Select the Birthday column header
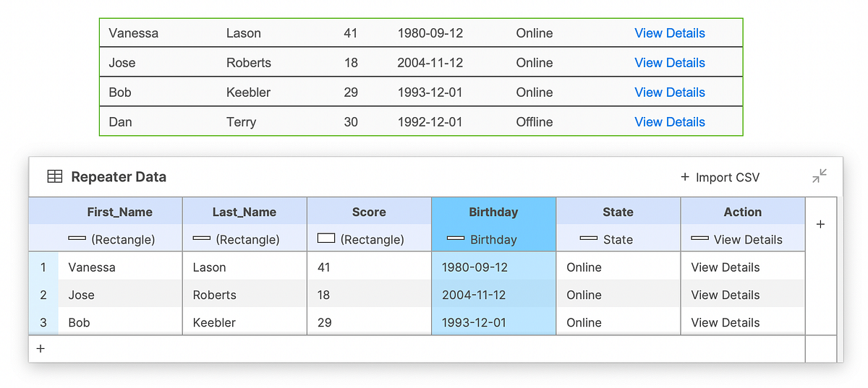The height and width of the screenshot is (388, 868). coord(493,212)
